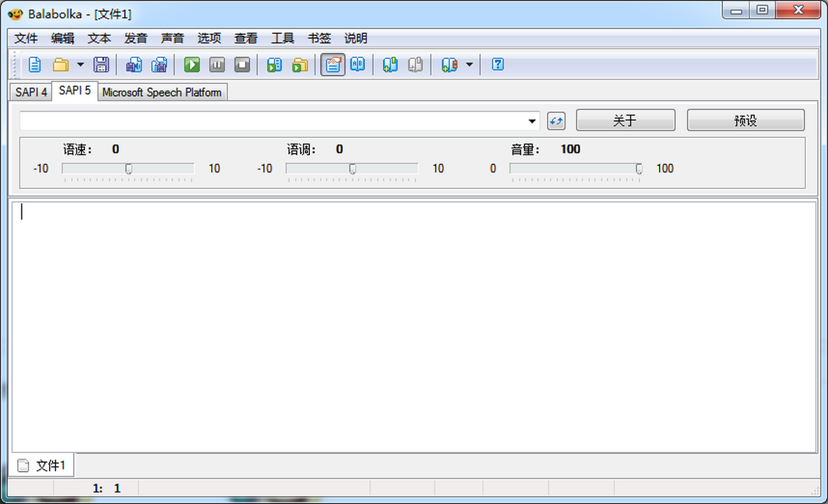Click the 音量 volume slider thumb
This screenshot has width=828, height=504.
point(640,169)
